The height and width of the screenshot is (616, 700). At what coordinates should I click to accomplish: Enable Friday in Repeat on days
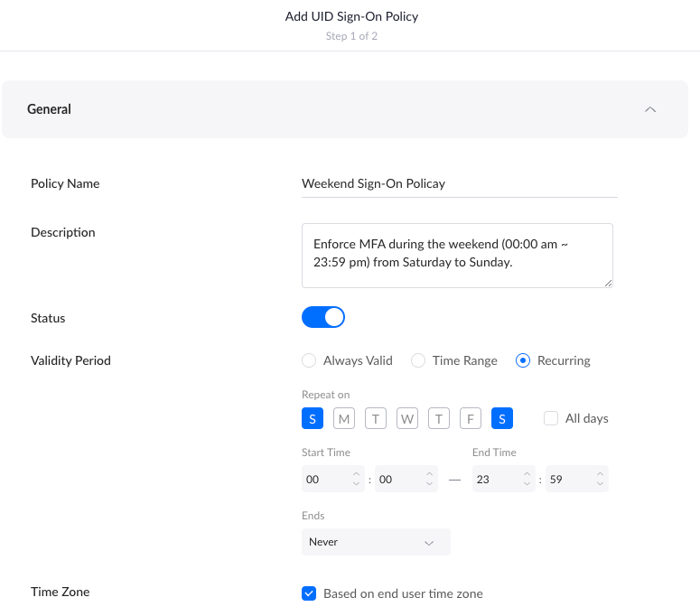(x=470, y=418)
